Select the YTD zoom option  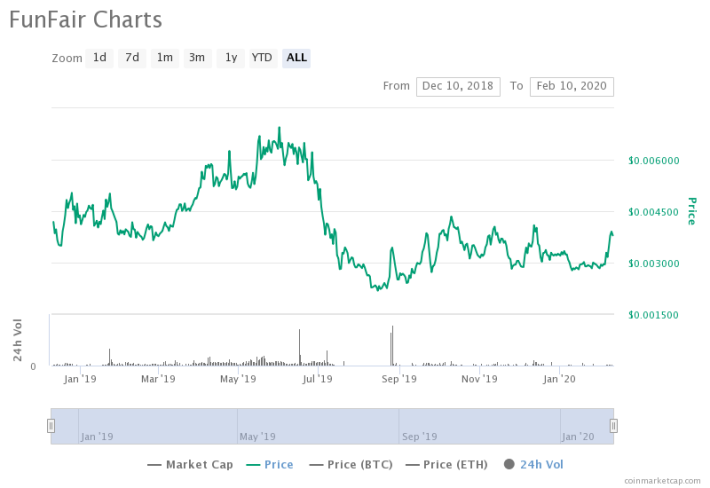pyautogui.click(x=263, y=58)
